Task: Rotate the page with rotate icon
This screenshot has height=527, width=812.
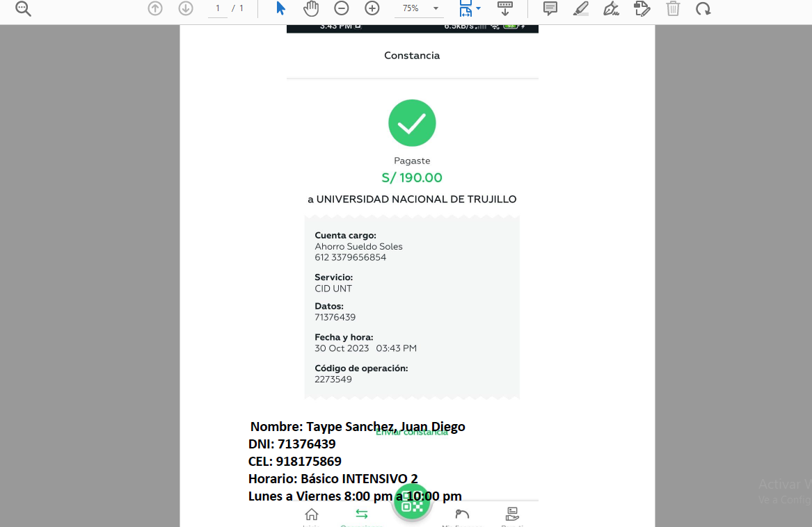Action: pyautogui.click(x=703, y=8)
